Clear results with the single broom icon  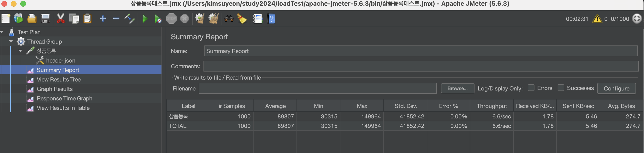[x=200, y=18]
